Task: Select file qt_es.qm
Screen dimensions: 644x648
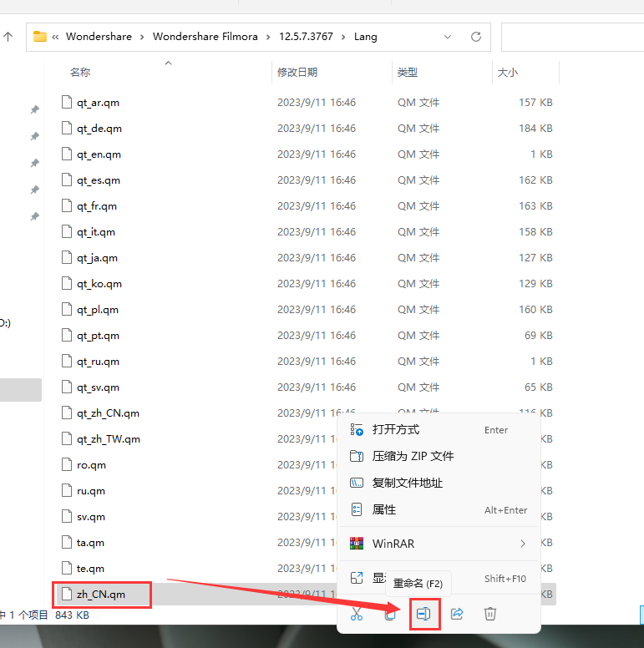Action: tap(99, 180)
